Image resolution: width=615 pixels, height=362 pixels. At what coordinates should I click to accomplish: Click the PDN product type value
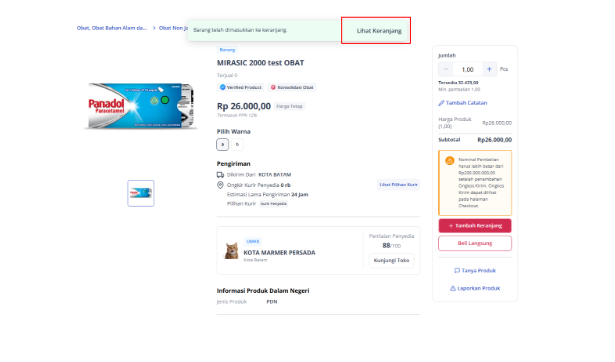pyautogui.click(x=272, y=302)
